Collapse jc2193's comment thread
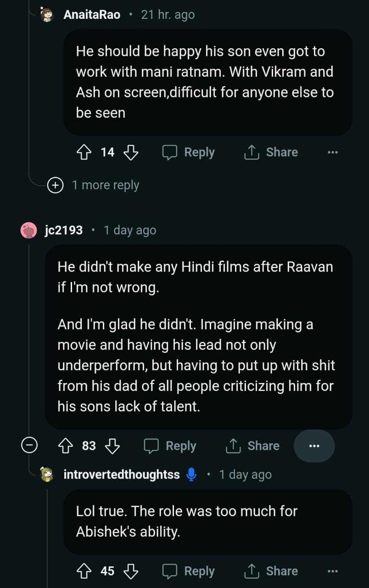The image size is (369, 588). coord(29,446)
